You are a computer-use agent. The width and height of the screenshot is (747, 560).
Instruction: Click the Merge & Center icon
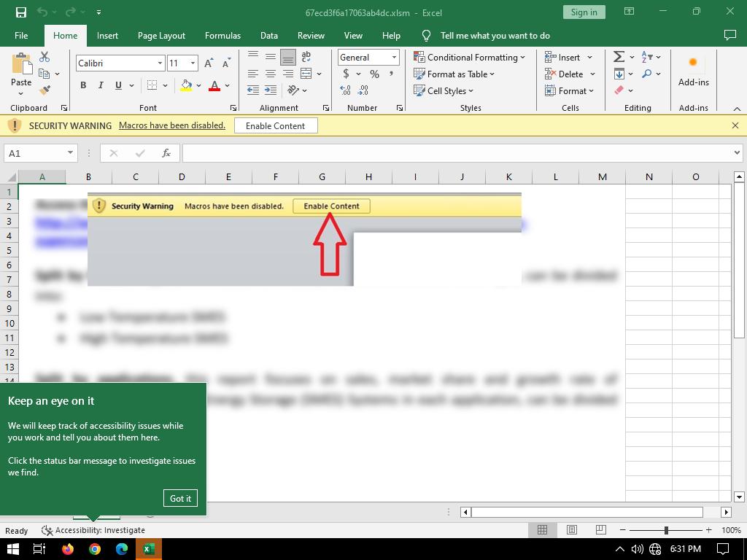pos(306,74)
